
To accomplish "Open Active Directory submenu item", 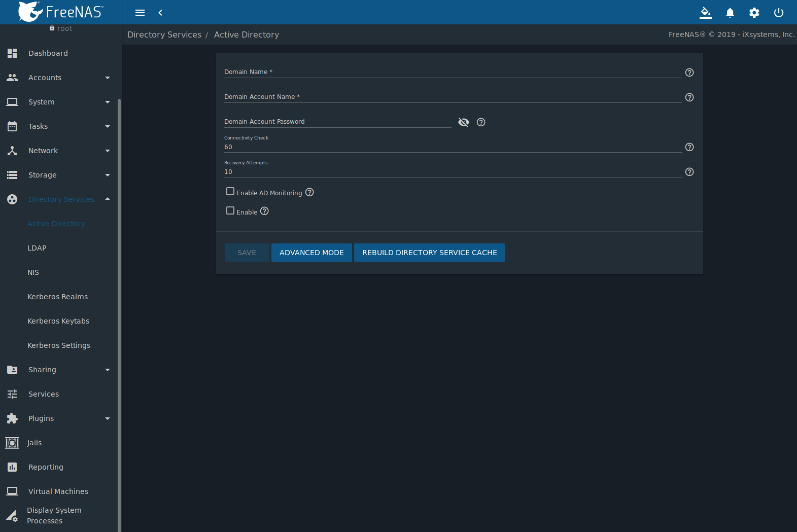I will click(56, 224).
